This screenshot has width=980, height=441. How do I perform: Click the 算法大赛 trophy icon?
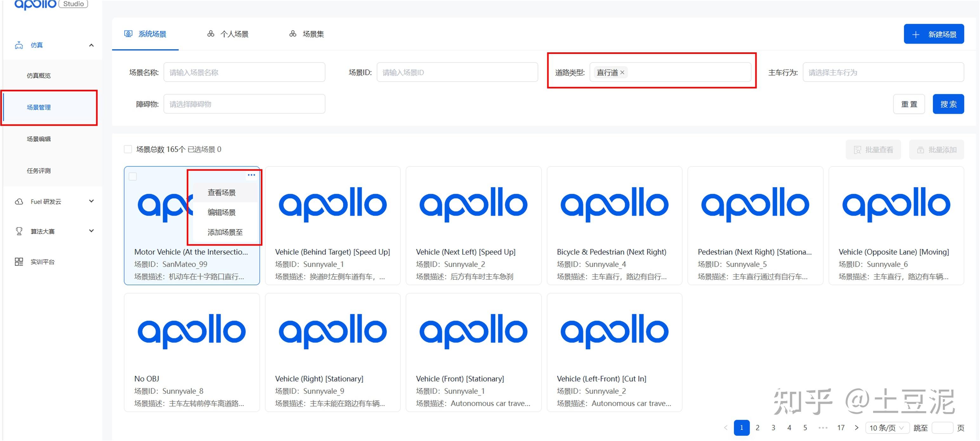(19, 231)
